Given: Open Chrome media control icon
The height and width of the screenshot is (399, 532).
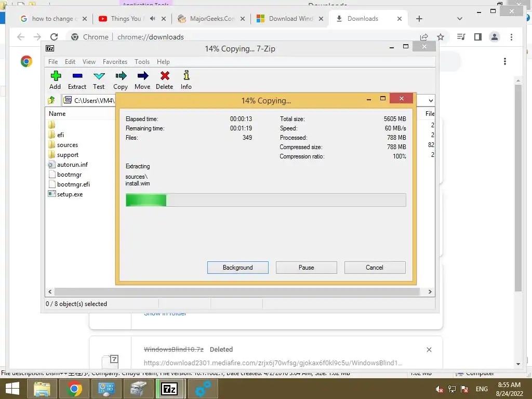Looking at the screenshot, I should [461, 37].
